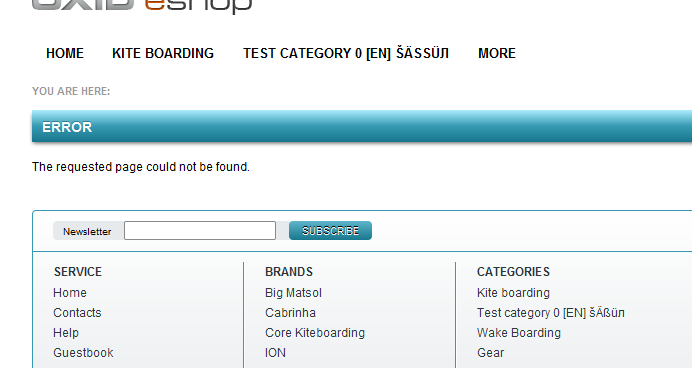Open the Big Matsol brand link
The width and height of the screenshot is (692, 368).
pyautogui.click(x=293, y=293)
